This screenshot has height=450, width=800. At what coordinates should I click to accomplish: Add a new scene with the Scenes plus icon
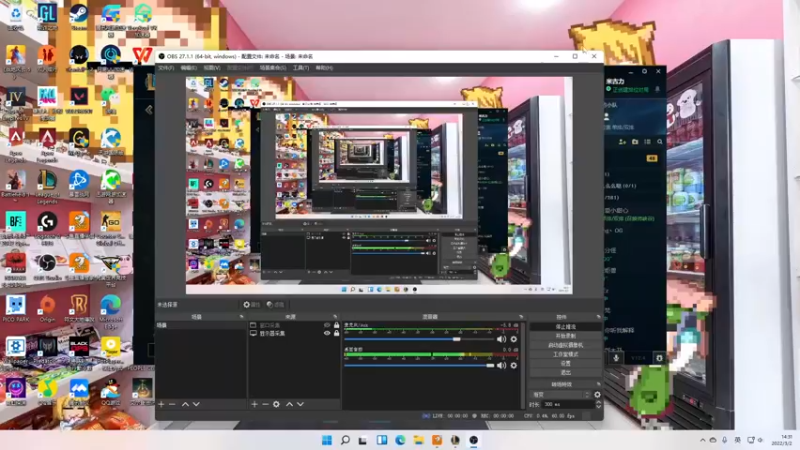click(161, 404)
